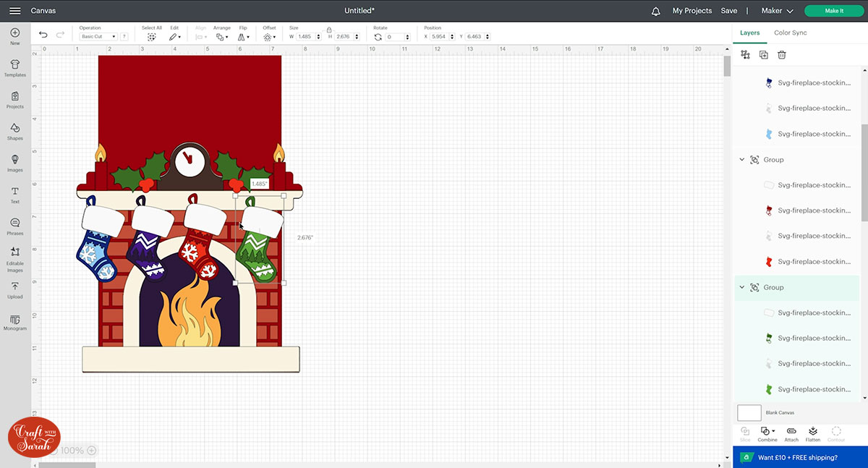
Task: Click the green Make It button
Action: (x=833, y=11)
